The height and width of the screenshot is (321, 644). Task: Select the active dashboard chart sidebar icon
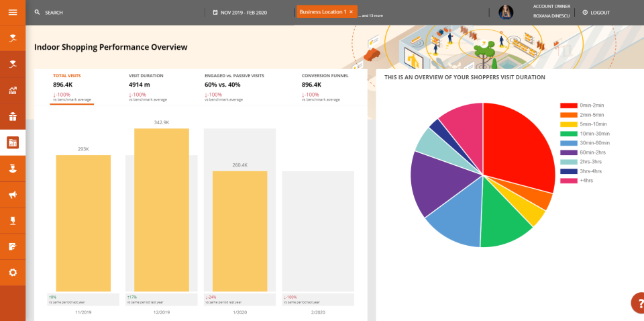coord(13,142)
